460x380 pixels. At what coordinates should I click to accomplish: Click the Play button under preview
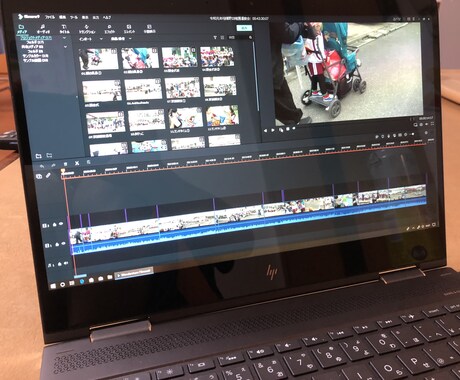pos(273,130)
